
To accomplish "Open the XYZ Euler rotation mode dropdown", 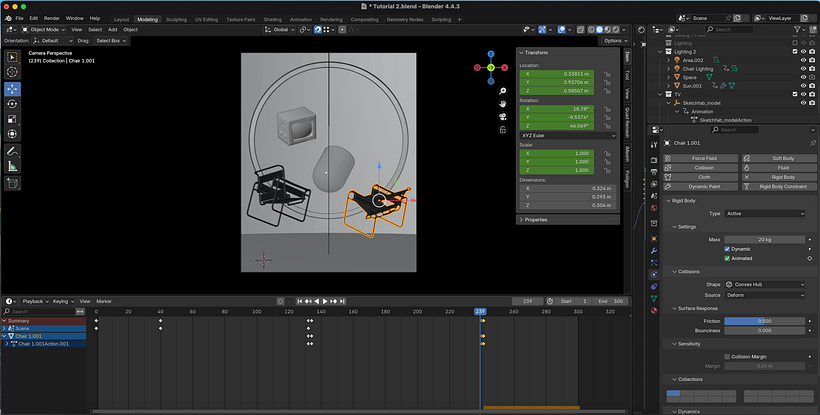I will (568, 135).
